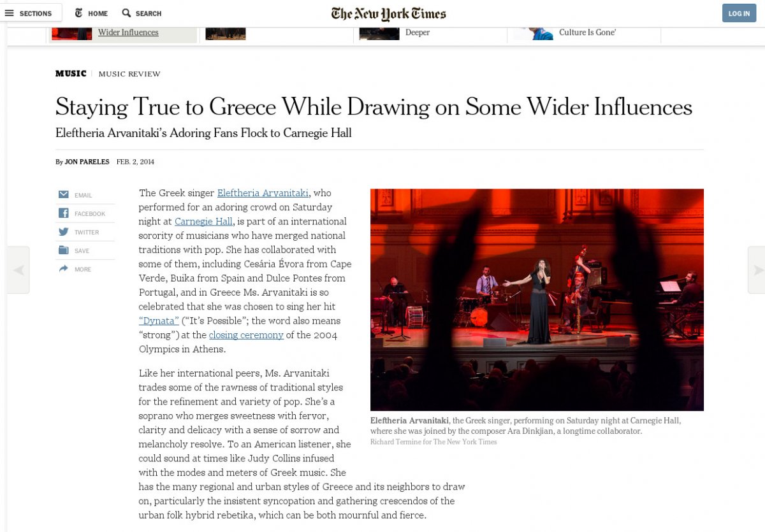Open search via magnifying glass icon

click(x=126, y=13)
